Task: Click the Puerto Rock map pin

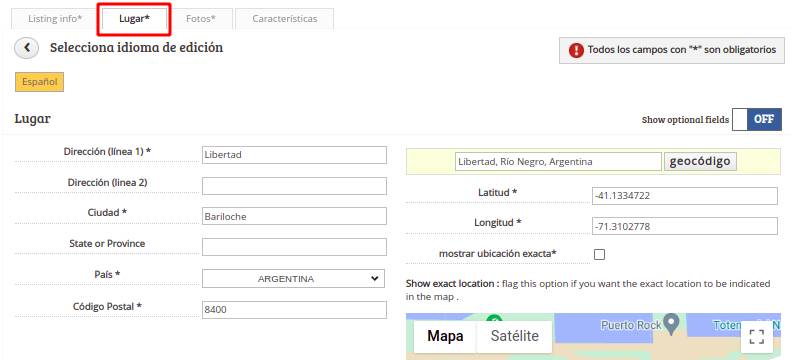Action: pos(670,325)
